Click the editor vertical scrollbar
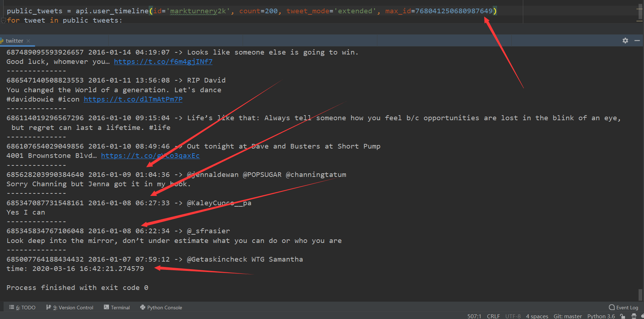The height and width of the screenshot is (319, 644). 640,11
